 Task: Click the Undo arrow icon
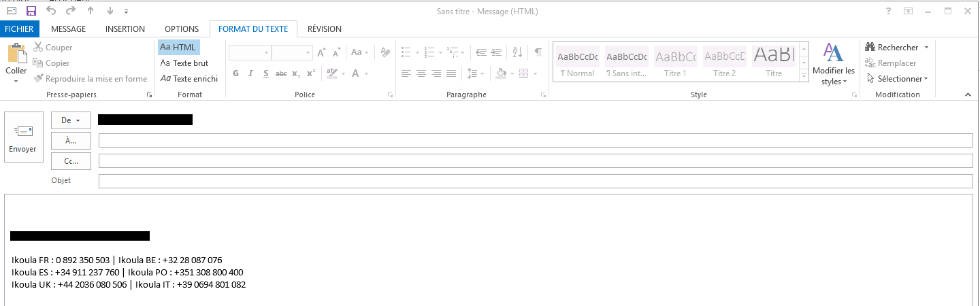coord(51,11)
